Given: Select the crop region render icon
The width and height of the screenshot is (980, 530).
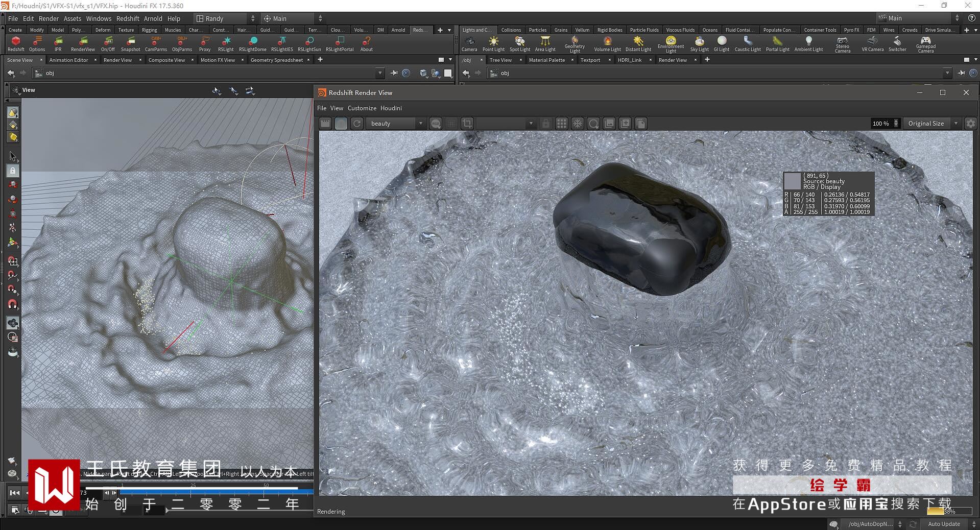Looking at the screenshot, I should point(467,124).
